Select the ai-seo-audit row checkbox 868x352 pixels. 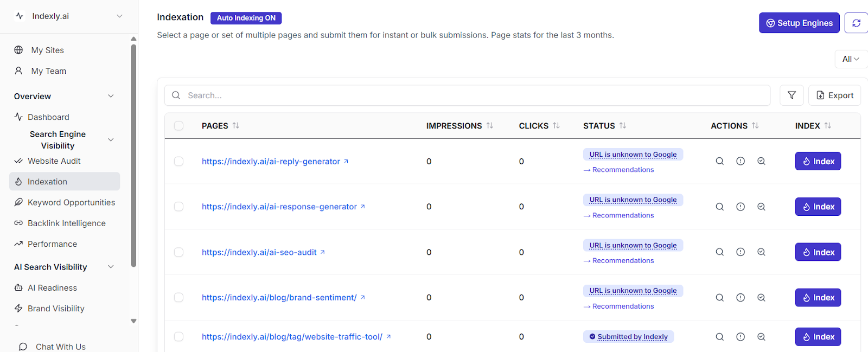178,252
